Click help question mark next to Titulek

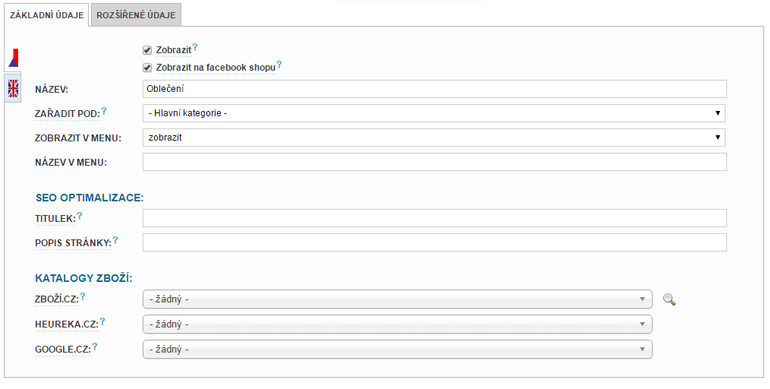[x=80, y=216]
